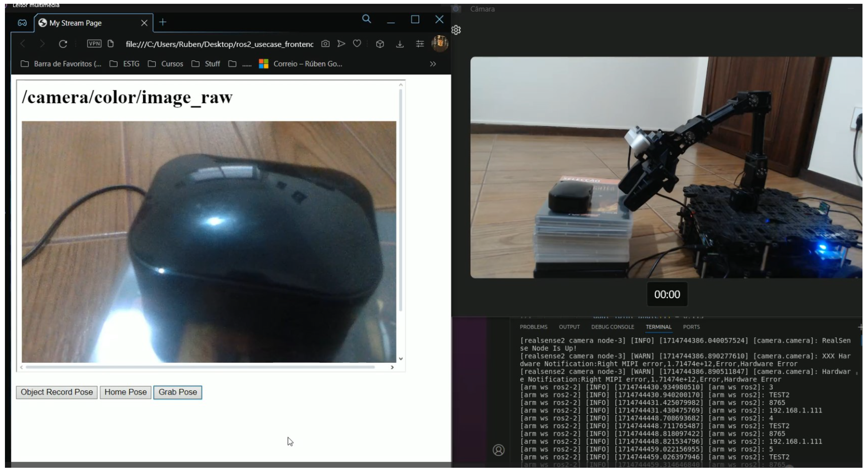Switch to the DEBUG CONSOLE tab
This screenshot has height=473, width=868.
[612, 327]
